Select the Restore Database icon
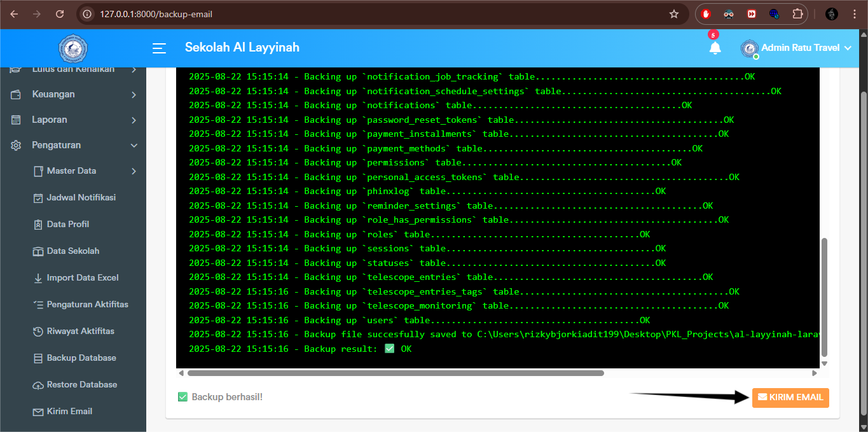Viewport: 868px width, 432px height. [38, 384]
